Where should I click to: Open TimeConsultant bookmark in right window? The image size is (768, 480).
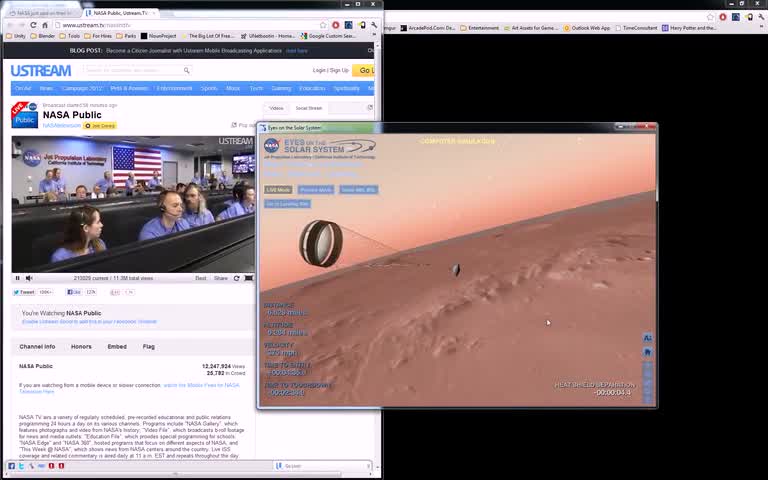[636, 28]
